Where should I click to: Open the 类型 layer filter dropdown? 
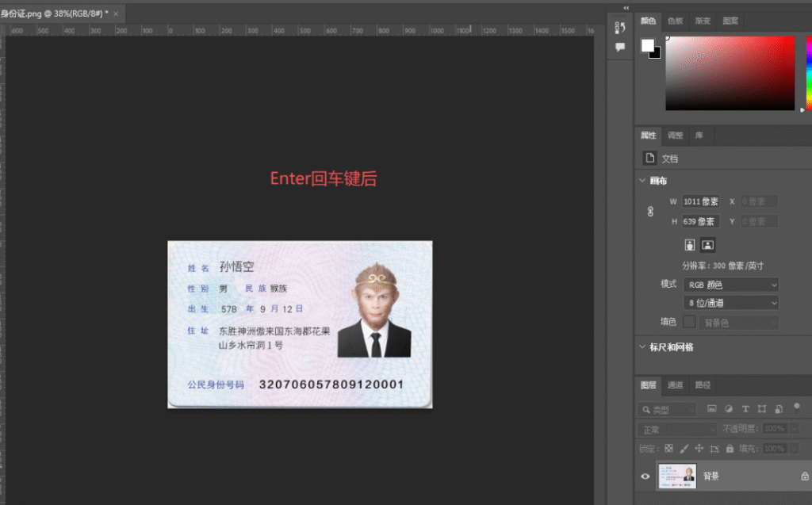tap(667, 410)
